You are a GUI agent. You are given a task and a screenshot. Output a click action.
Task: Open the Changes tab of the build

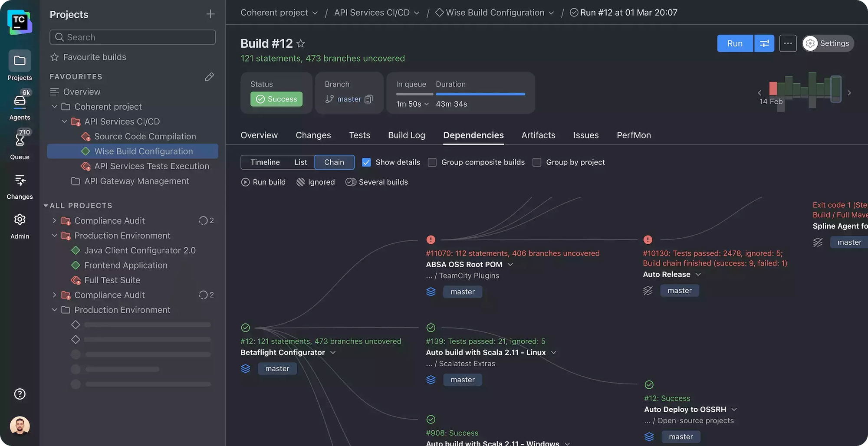313,135
